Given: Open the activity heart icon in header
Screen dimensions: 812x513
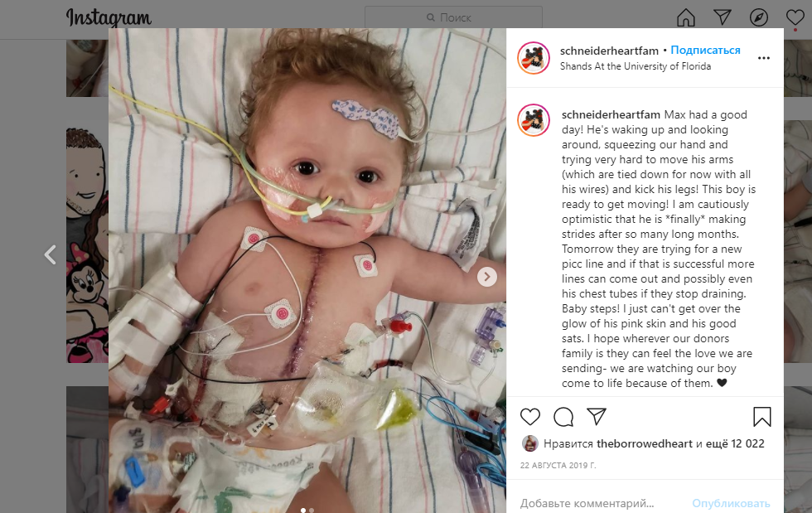Looking at the screenshot, I should tap(795, 17).
